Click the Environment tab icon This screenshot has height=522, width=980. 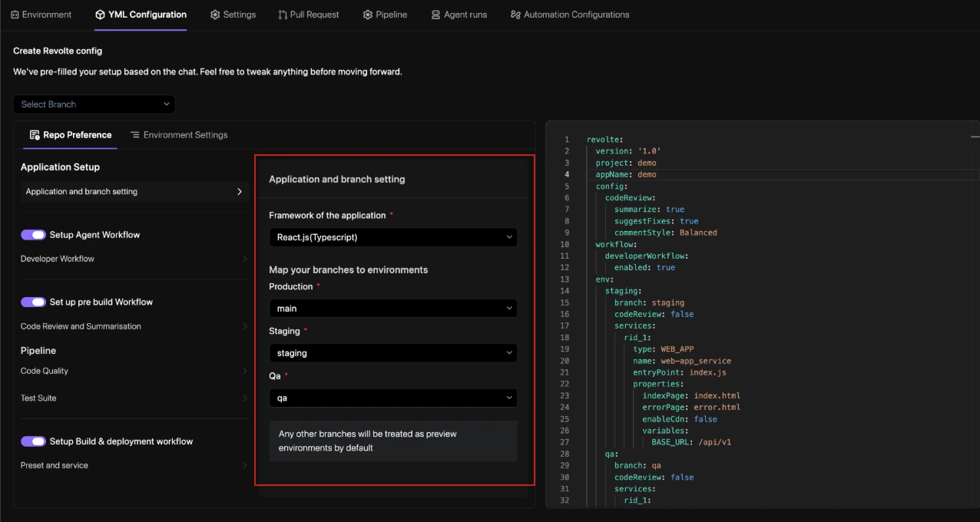pyautogui.click(x=15, y=15)
